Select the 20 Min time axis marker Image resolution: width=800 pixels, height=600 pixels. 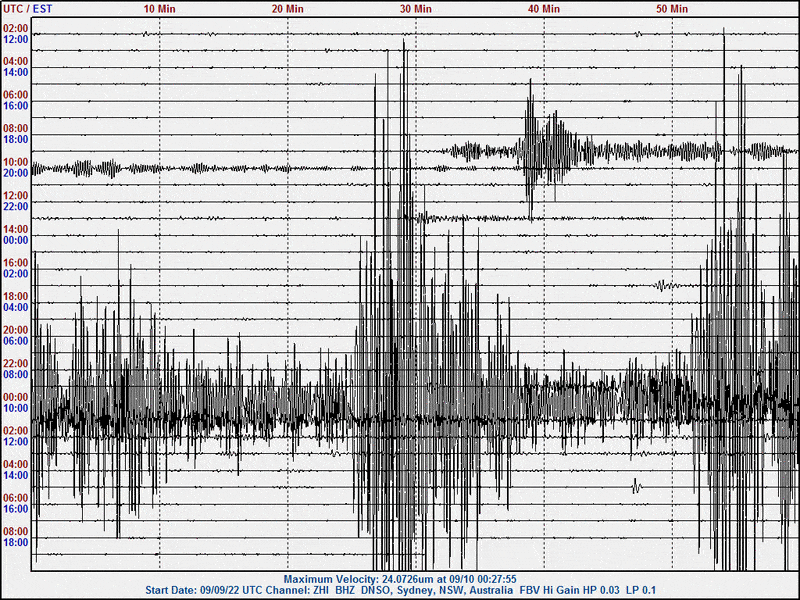(x=288, y=8)
